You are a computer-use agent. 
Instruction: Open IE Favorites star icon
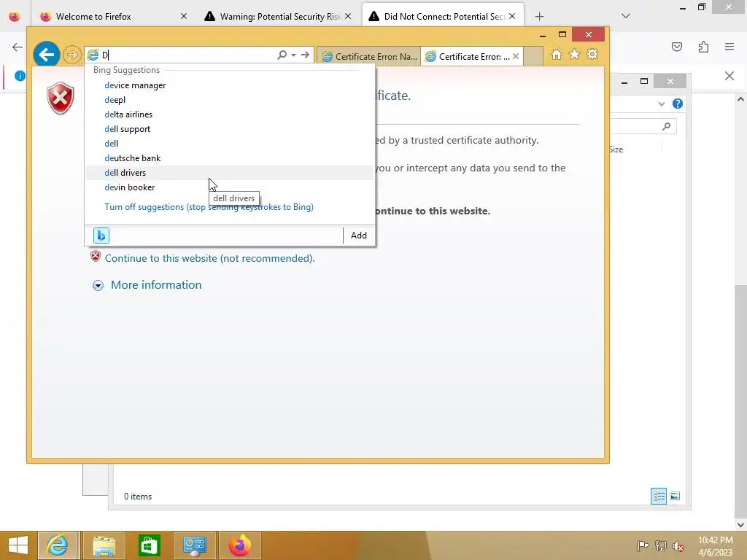pyautogui.click(x=574, y=54)
